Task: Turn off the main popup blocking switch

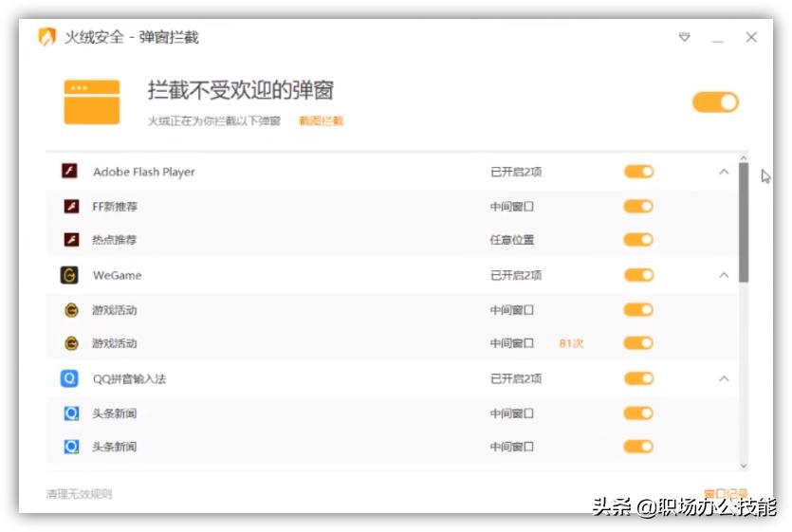Action: (x=715, y=102)
